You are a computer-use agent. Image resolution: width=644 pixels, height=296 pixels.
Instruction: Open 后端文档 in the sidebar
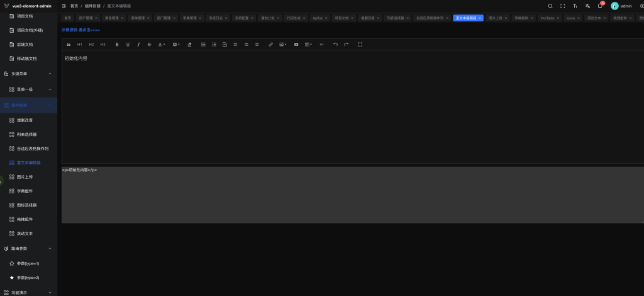click(x=28, y=44)
